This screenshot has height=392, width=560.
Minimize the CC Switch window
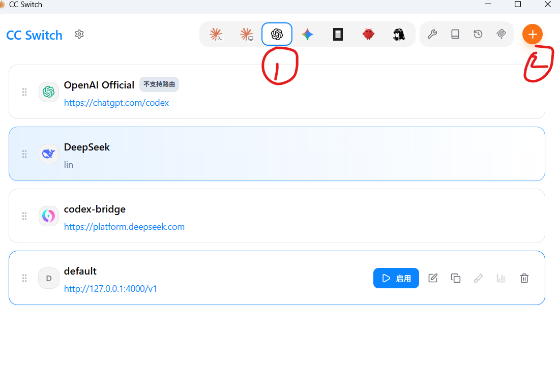(488, 4)
